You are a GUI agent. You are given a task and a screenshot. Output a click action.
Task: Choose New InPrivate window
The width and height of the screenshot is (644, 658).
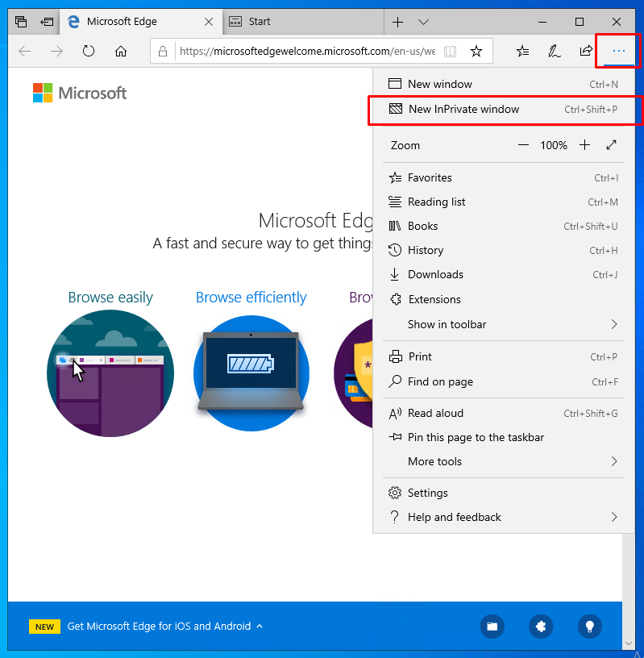tap(504, 109)
